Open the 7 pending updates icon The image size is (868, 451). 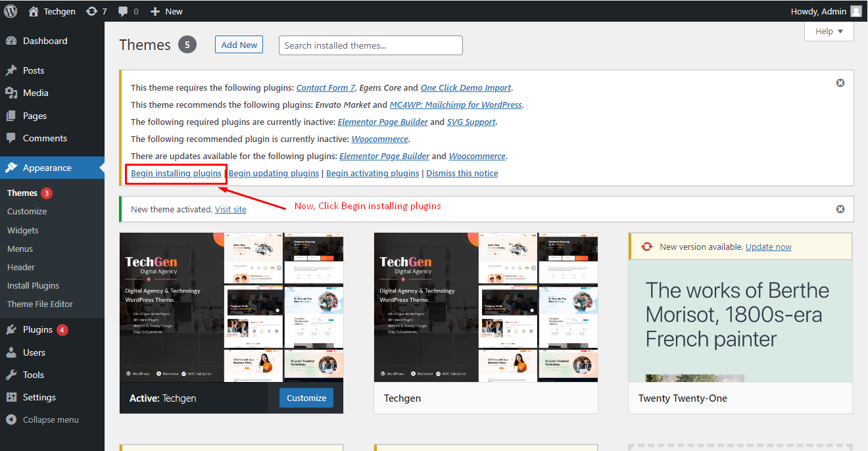point(96,11)
